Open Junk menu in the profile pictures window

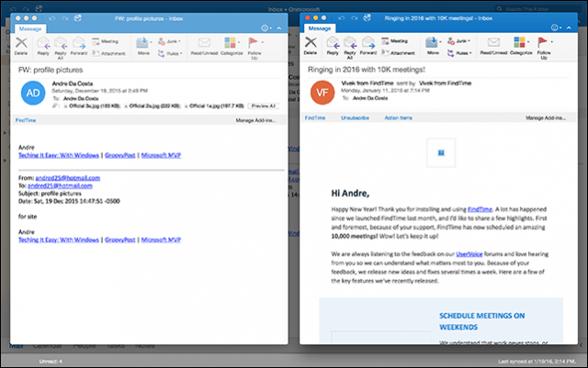(x=169, y=41)
